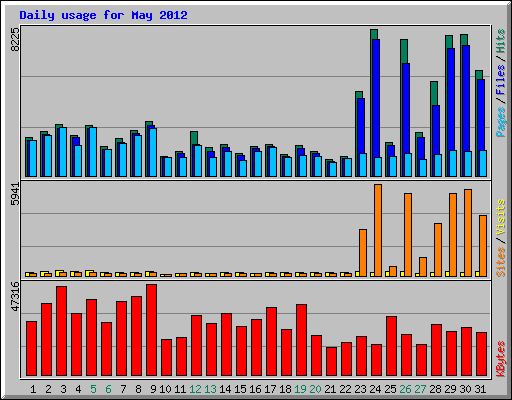
Task: Click the cyan pages bar for day 9
Action: (153, 152)
